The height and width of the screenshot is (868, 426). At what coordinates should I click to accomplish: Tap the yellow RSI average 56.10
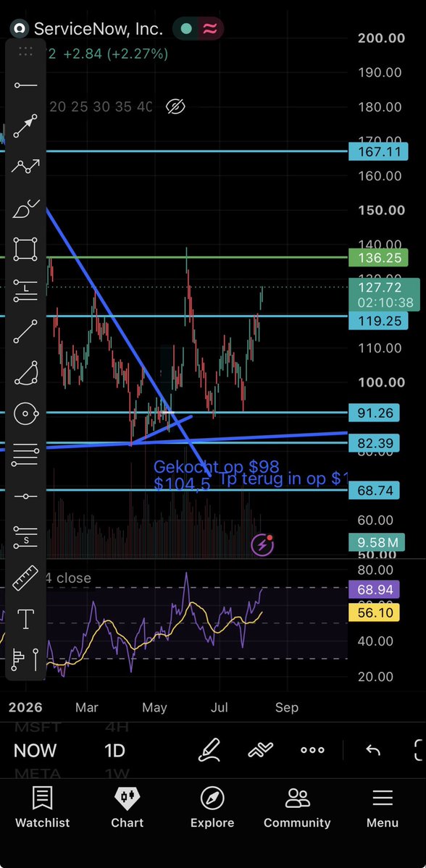(x=374, y=612)
